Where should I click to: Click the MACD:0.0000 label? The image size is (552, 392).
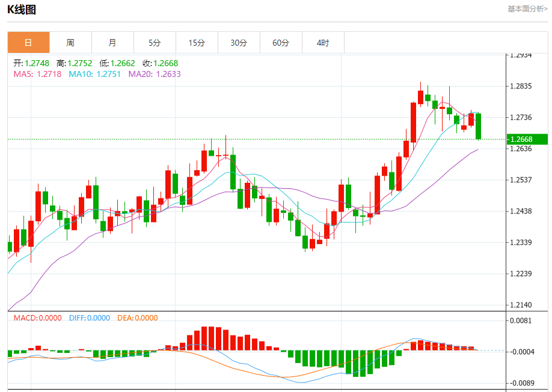tap(38, 318)
